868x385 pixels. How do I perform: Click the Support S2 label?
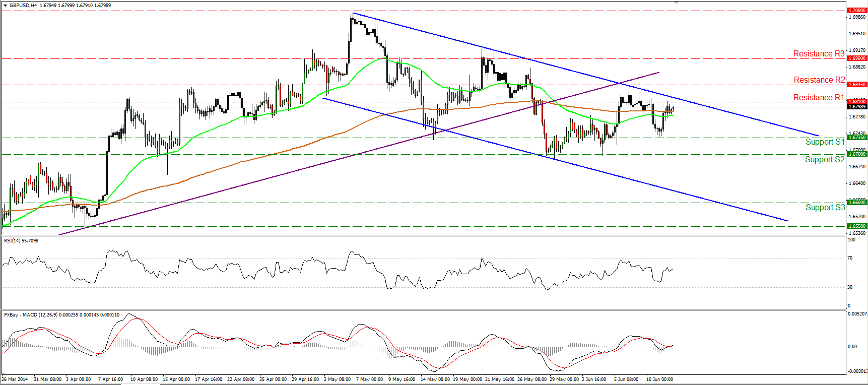(825, 159)
